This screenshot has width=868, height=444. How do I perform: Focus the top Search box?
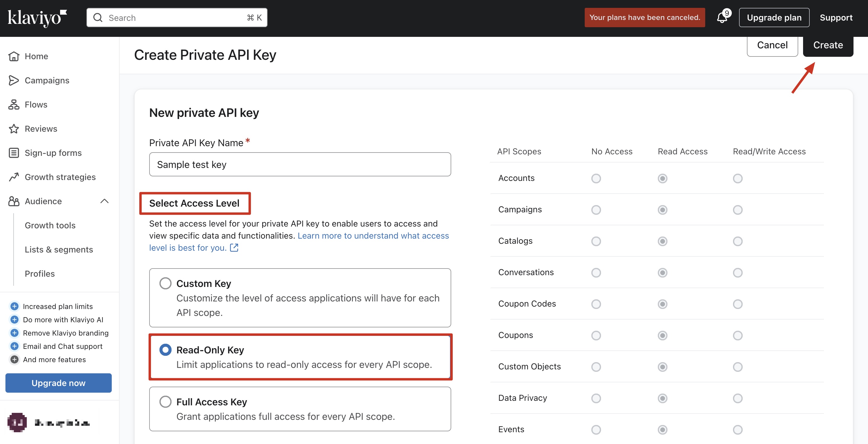tap(177, 18)
